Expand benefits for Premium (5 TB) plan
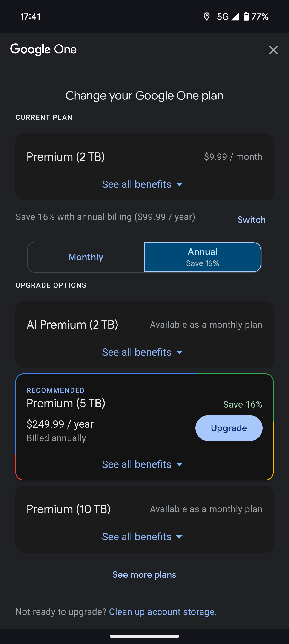Viewport: 289px width, 644px height. (142, 464)
